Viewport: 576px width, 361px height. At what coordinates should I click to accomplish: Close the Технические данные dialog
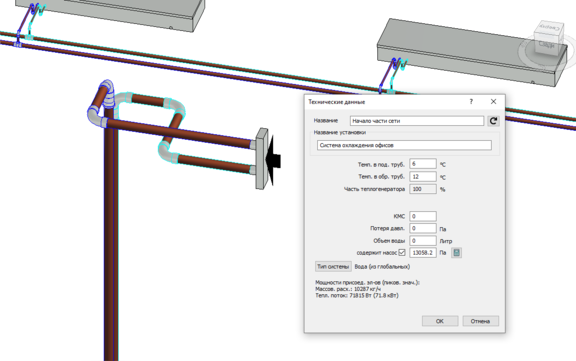(x=493, y=102)
